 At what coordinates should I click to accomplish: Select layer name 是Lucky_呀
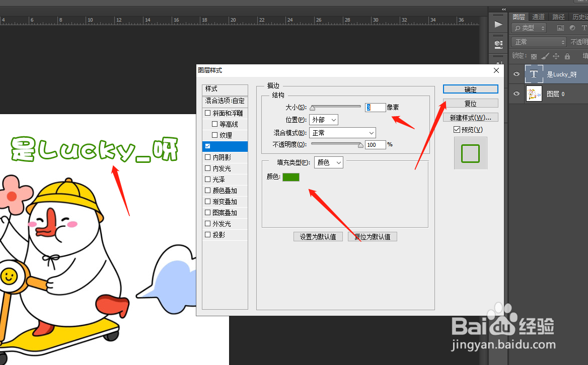pyautogui.click(x=562, y=74)
